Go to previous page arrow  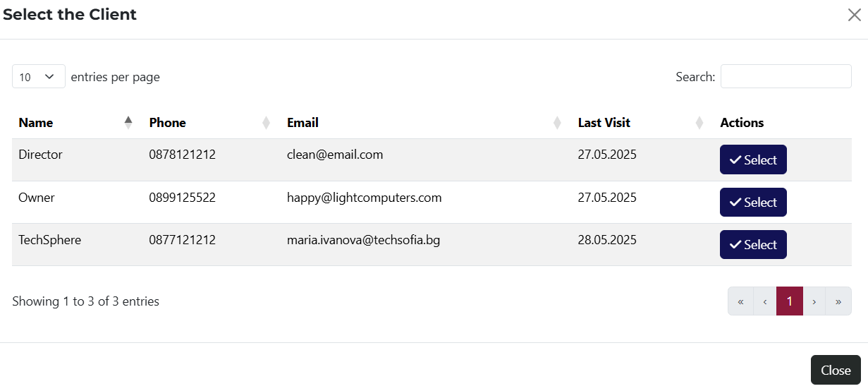pos(764,301)
